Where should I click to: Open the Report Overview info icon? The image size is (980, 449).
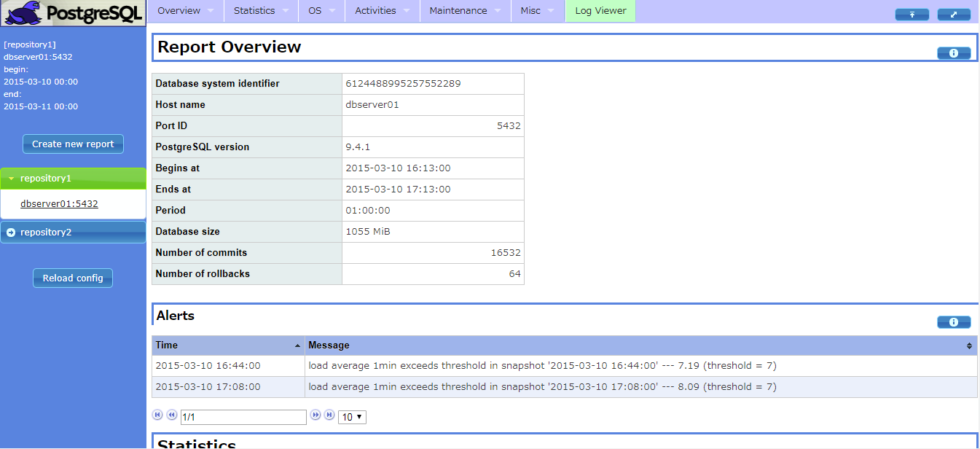[x=954, y=52]
